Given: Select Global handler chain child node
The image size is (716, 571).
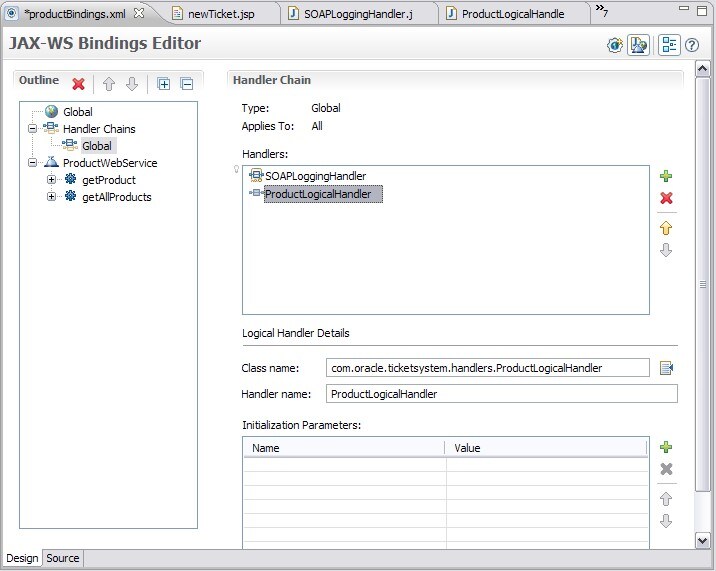Looking at the screenshot, I should [97, 146].
